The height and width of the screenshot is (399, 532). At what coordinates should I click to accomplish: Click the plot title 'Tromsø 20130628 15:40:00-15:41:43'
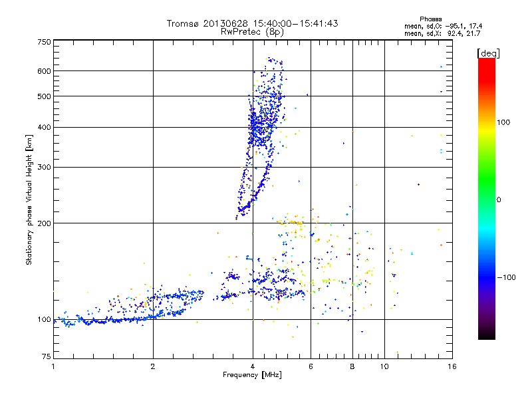[252, 23]
